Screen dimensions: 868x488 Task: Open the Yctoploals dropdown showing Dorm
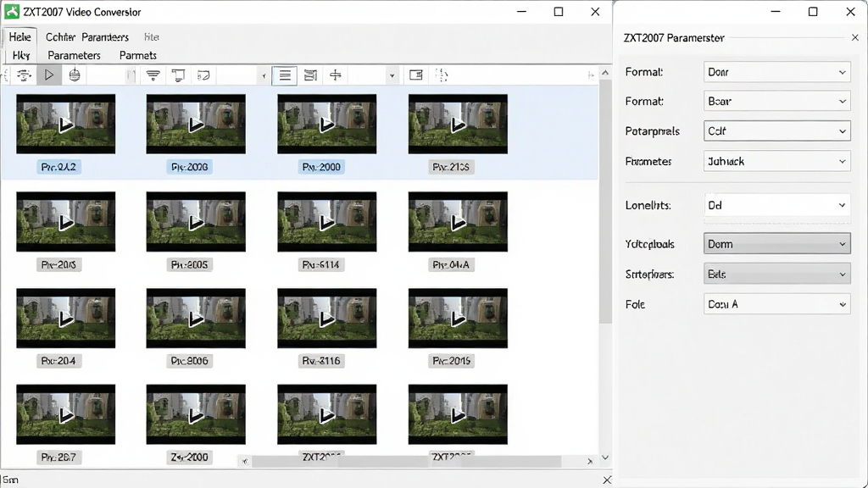(x=776, y=244)
